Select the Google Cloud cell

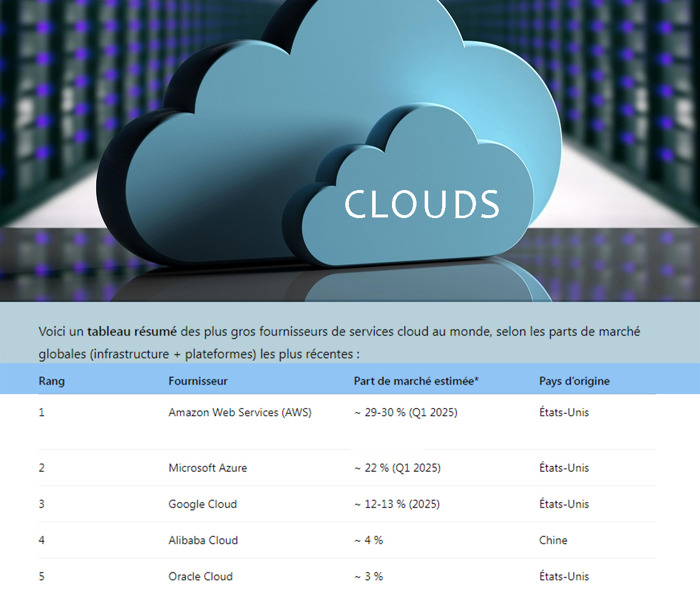pyautogui.click(x=202, y=504)
